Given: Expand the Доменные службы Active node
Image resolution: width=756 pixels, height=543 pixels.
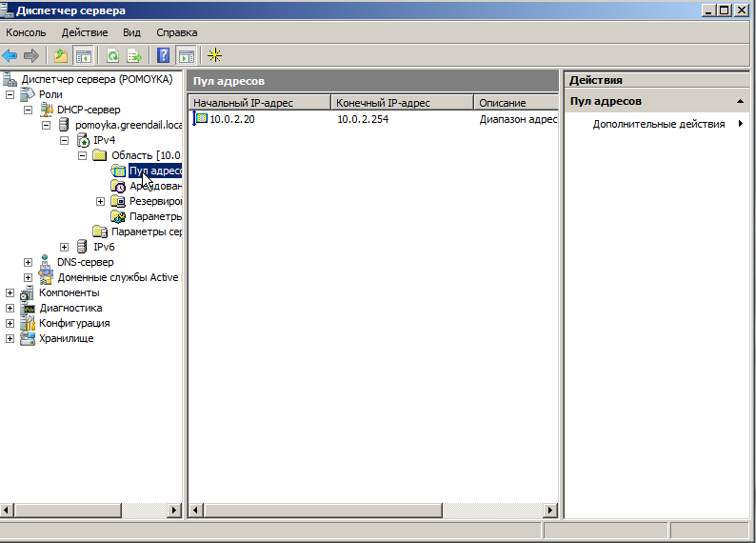Looking at the screenshot, I should pos(28,278).
